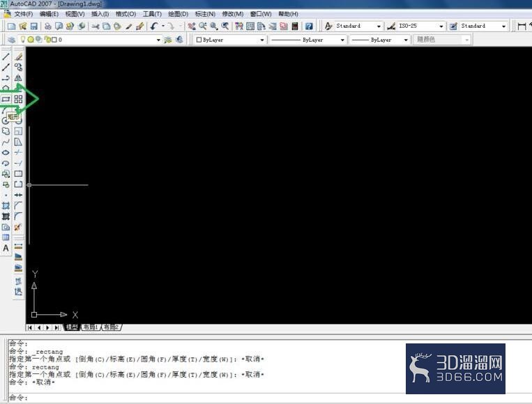Open the 格式(O) menu
Viewport: 532px width, 404px height.
(x=126, y=14)
